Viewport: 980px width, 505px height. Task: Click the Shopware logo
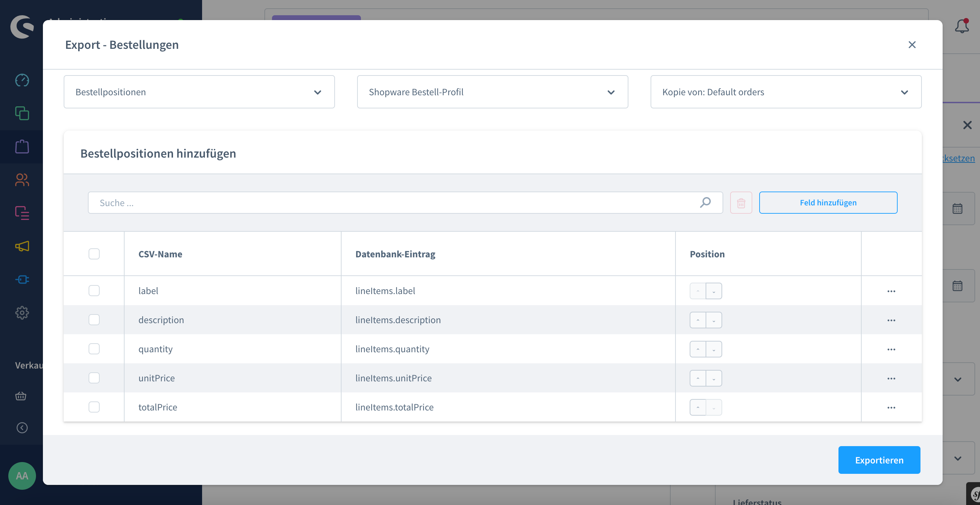(22, 27)
